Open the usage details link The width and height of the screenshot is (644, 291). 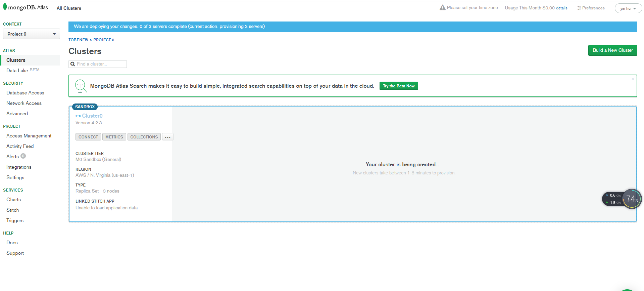(561, 8)
